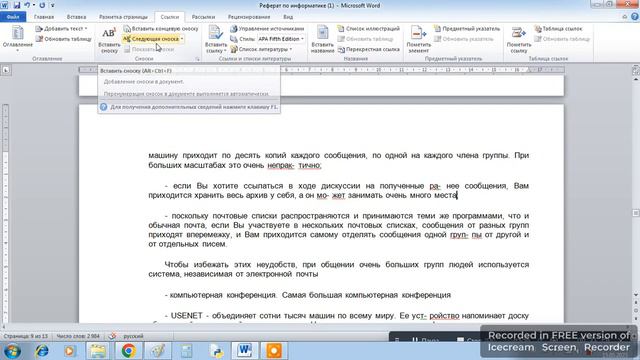Click Вставить концевую сноску
The image size is (640, 360).
pos(161,29)
